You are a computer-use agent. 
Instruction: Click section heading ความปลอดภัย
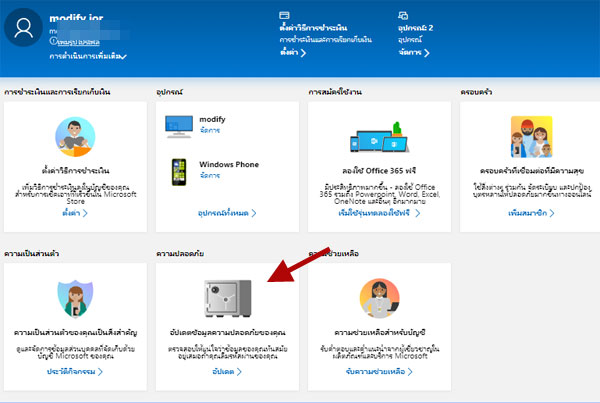180,253
